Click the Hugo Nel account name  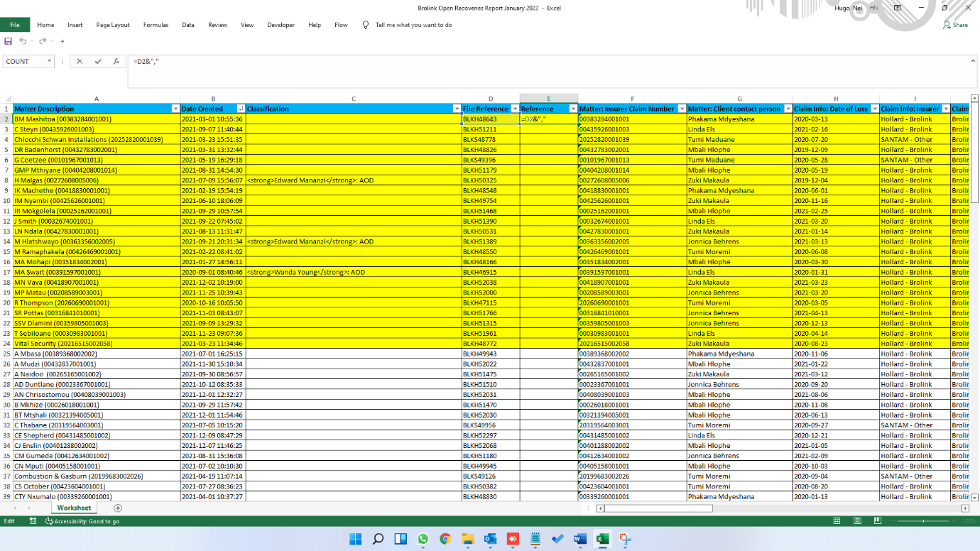(850, 8)
